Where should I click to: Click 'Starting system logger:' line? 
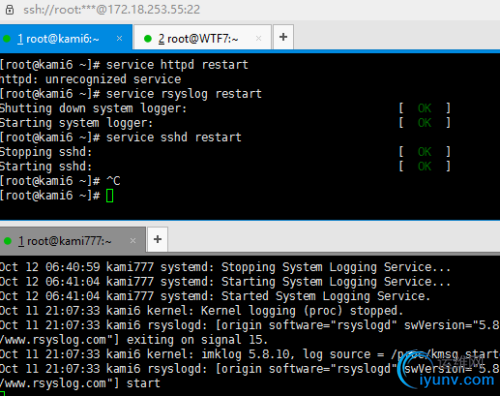pyautogui.click(x=76, y=123)
